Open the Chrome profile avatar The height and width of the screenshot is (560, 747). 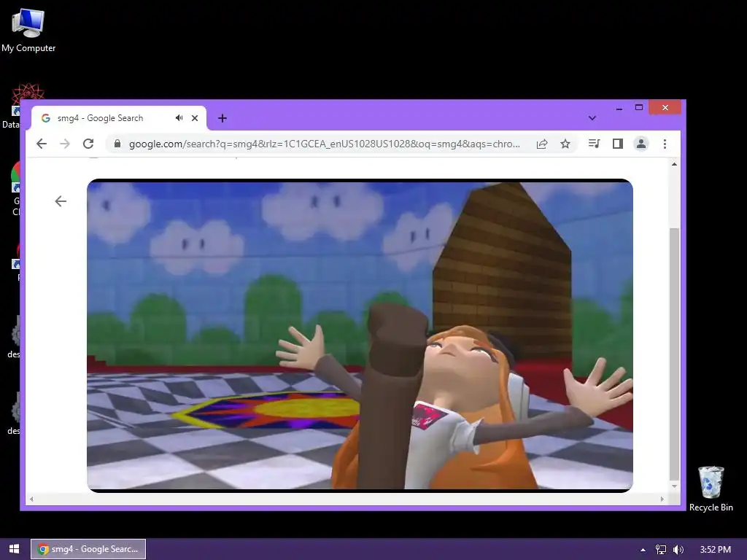pyautogui.click(x=641, y=144)
